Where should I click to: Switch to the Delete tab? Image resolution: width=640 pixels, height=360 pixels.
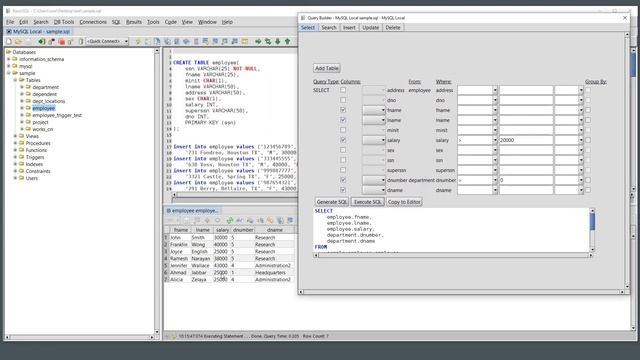pos(393,27)
